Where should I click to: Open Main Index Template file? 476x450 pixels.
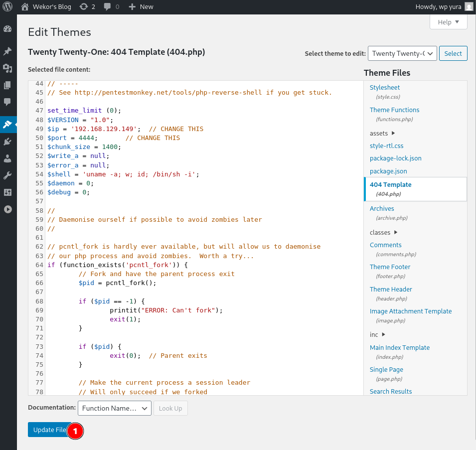[x=400, y=347]
